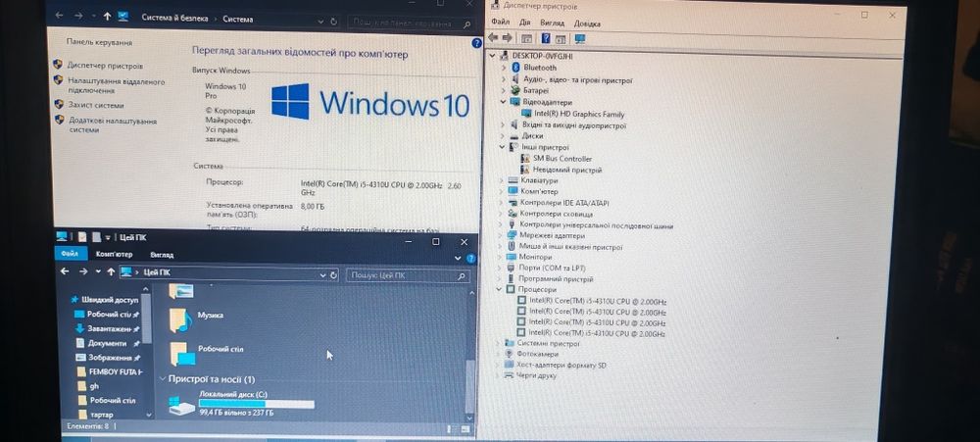Select the Intel(R) HD Graphics Family adapter icon
The width and height of the screenshot is (980, 442).
(x=526, y=114)
